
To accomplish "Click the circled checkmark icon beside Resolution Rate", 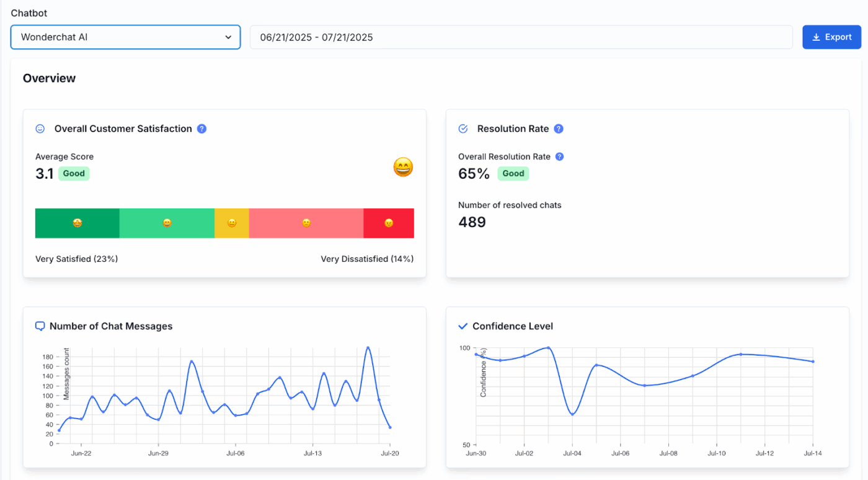I will 463,128.
